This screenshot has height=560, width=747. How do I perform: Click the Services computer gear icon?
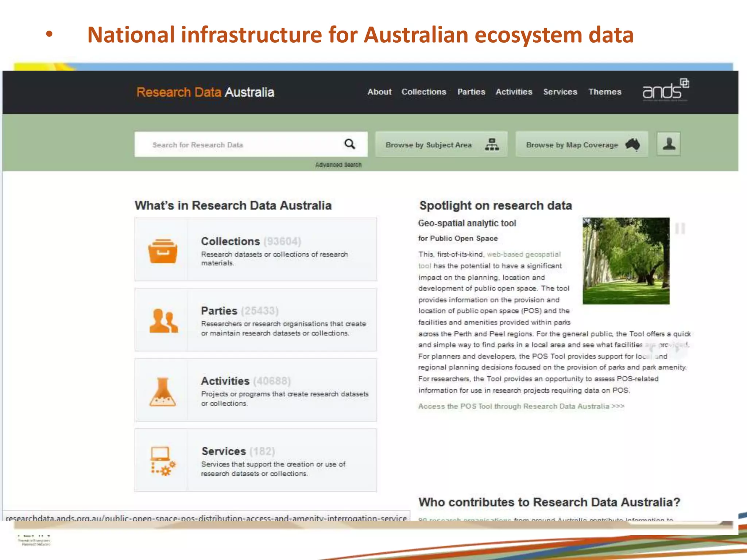[x=163, y=461]
